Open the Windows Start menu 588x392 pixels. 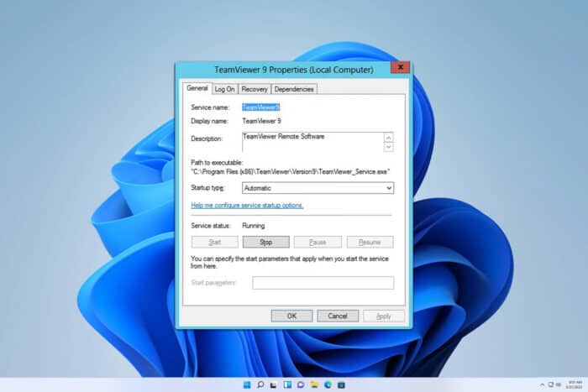247,385
